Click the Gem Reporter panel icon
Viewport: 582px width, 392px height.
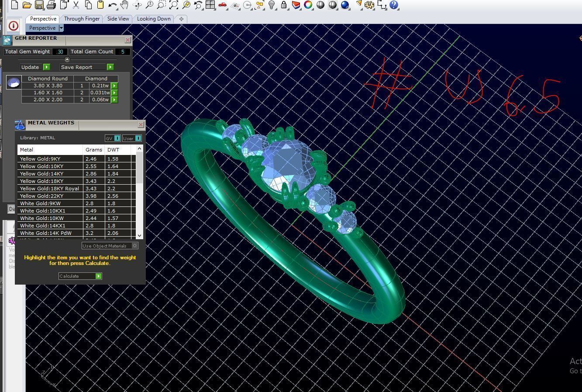point(7,40)
